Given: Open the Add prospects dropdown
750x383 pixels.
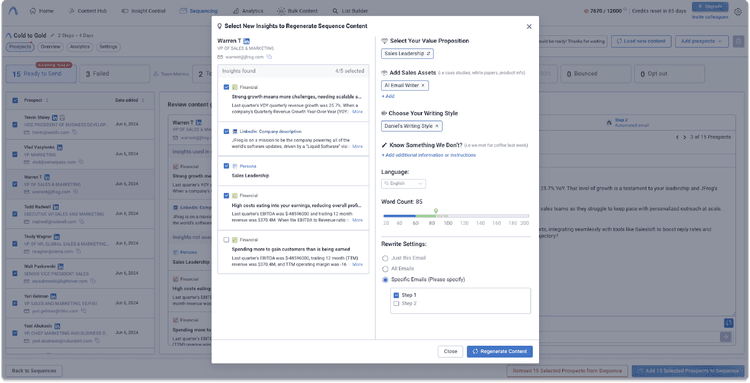Looking at the screenshot, I should [702, 42].
